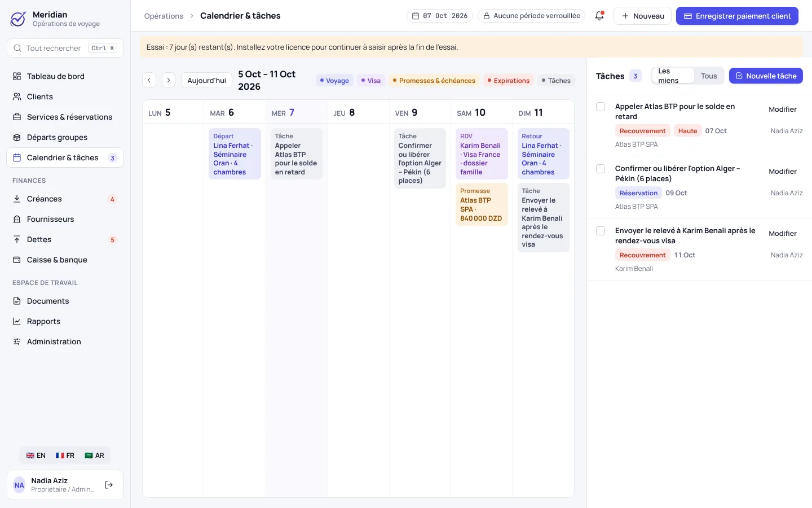Click Enregistrer paiement client button
812x508 pixels.
coord(737,16)
